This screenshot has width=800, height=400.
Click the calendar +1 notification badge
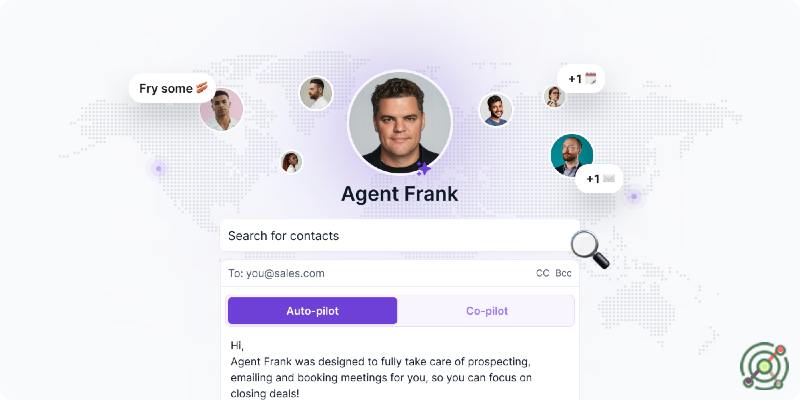(581, 79)
